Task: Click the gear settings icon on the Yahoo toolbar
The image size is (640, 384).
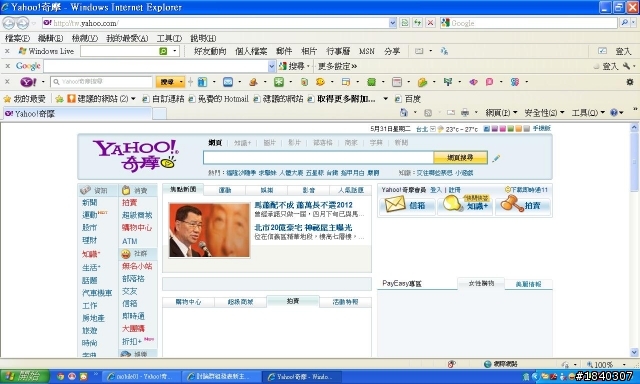Action: 630,82
